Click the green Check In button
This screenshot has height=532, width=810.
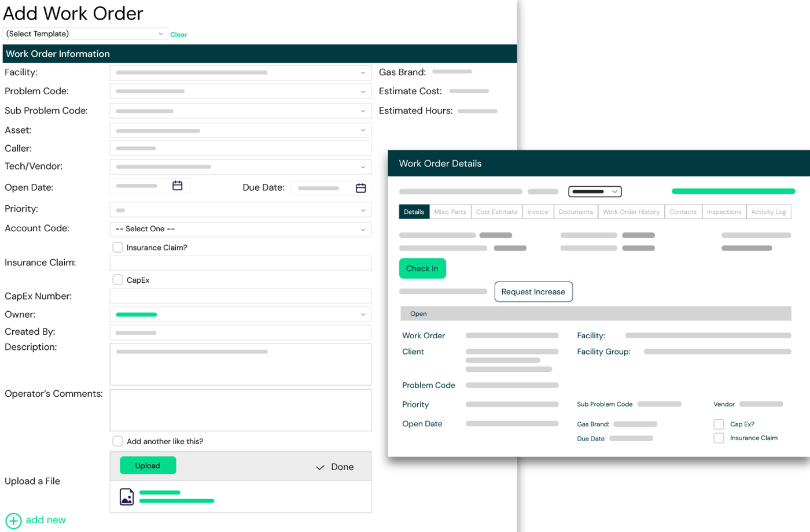422,269
